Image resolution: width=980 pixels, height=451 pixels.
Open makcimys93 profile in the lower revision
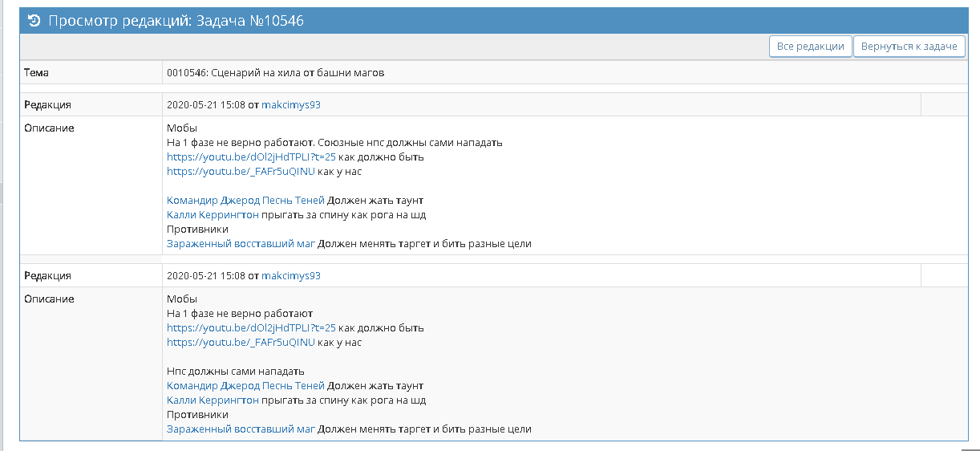[290, 276]
